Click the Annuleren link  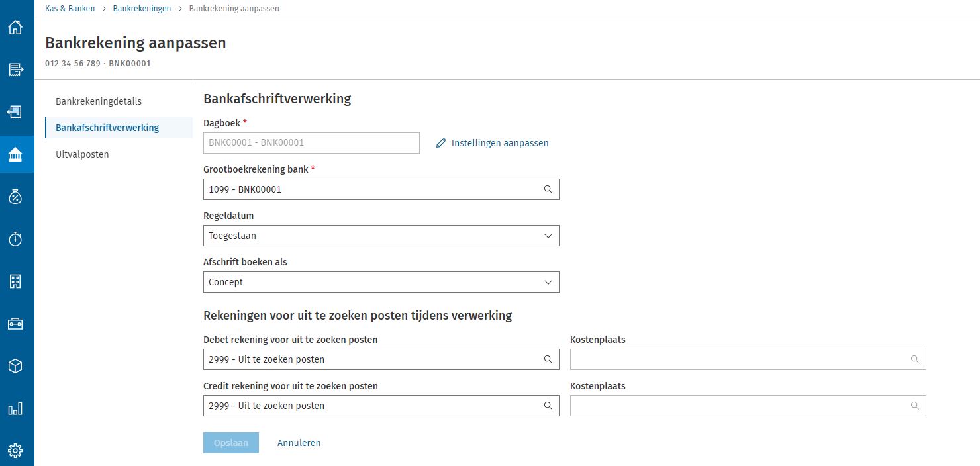299,442
